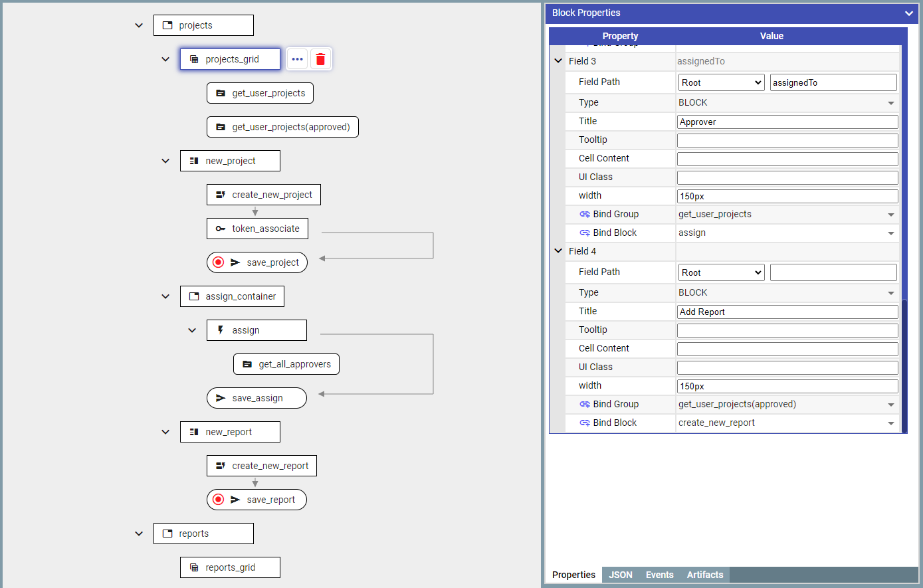
Task: Collapse the Field 3 section
Action: point(558,61)
